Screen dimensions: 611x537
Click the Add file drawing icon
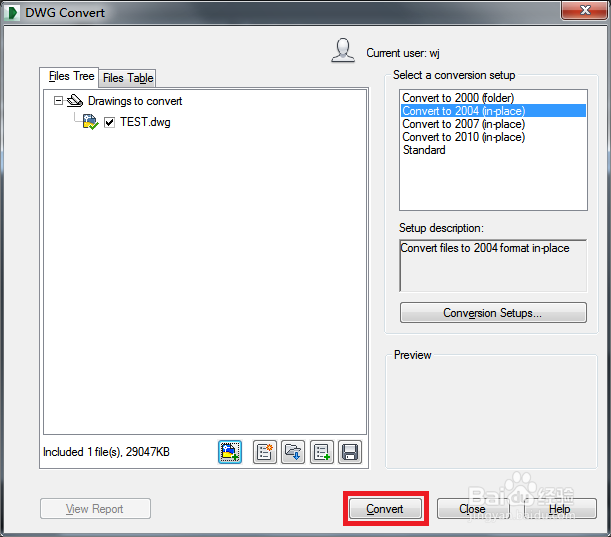[230, 452]
